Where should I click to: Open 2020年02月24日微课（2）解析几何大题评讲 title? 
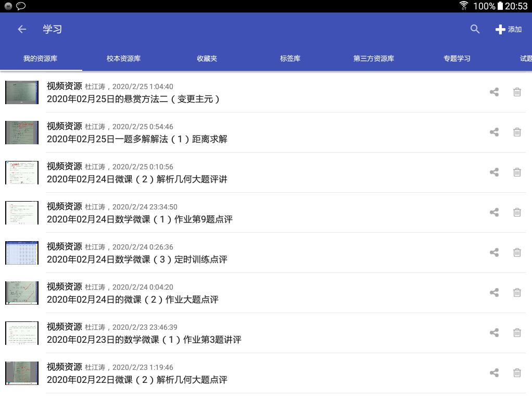coord(137,179)
